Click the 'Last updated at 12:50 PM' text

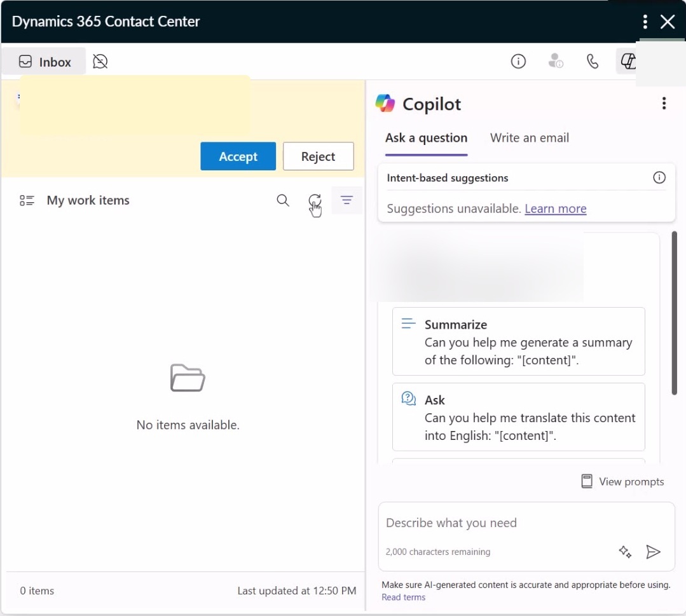297,591
